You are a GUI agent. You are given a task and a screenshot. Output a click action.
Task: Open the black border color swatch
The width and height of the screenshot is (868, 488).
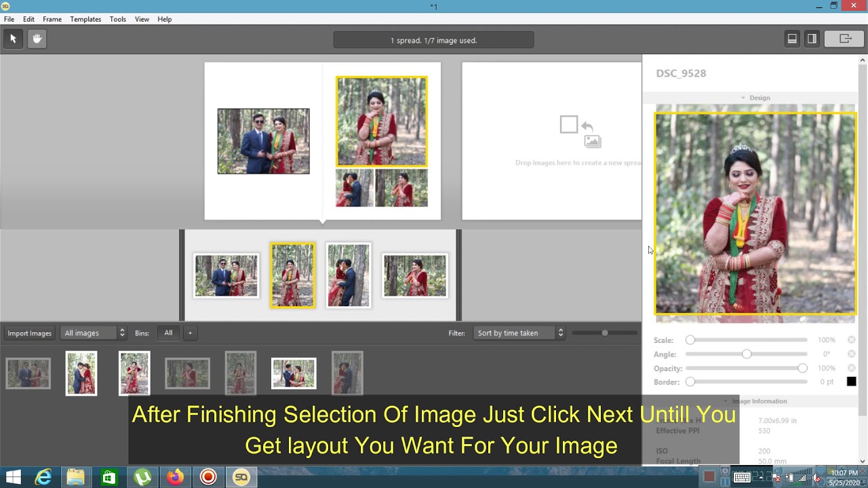tap(851, 382)
